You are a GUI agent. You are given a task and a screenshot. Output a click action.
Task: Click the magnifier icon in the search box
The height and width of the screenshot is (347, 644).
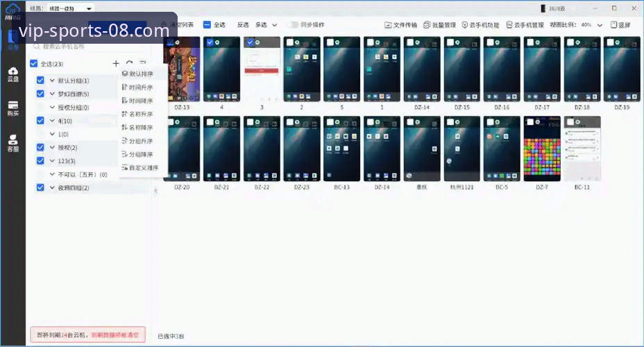[x=37, y=46]
